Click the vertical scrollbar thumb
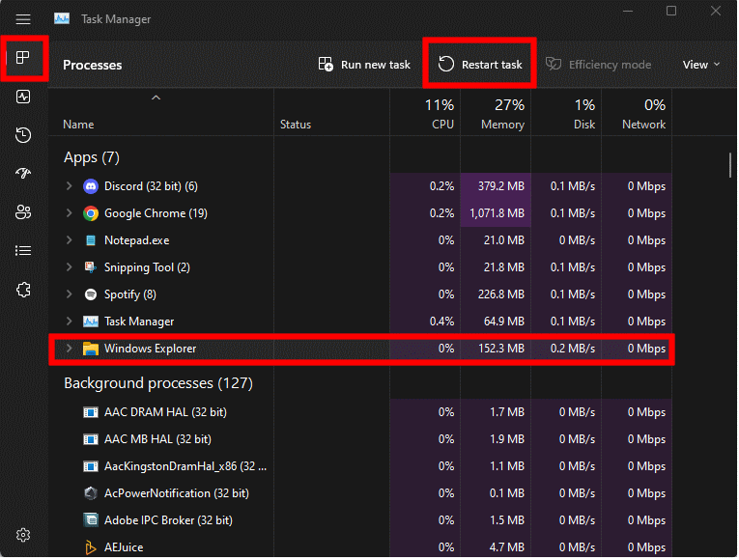Viewport: 739px width, 560px height. pyautogui.click(x=730, y=164)
